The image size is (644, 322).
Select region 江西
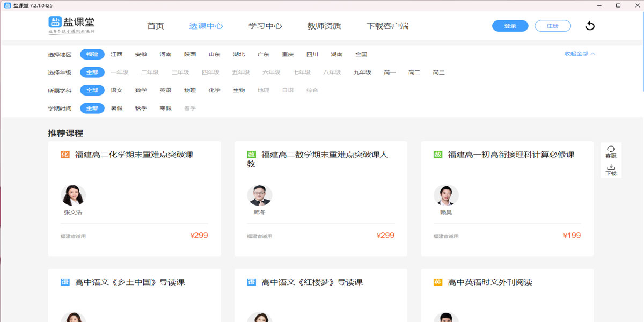[117, 54]
